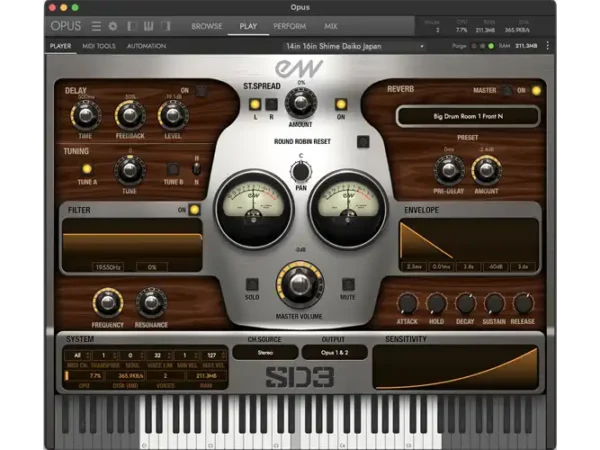This screenshot has width=600, height=450.
Task: Switch to the Browse tab
Action: (207, 26)
